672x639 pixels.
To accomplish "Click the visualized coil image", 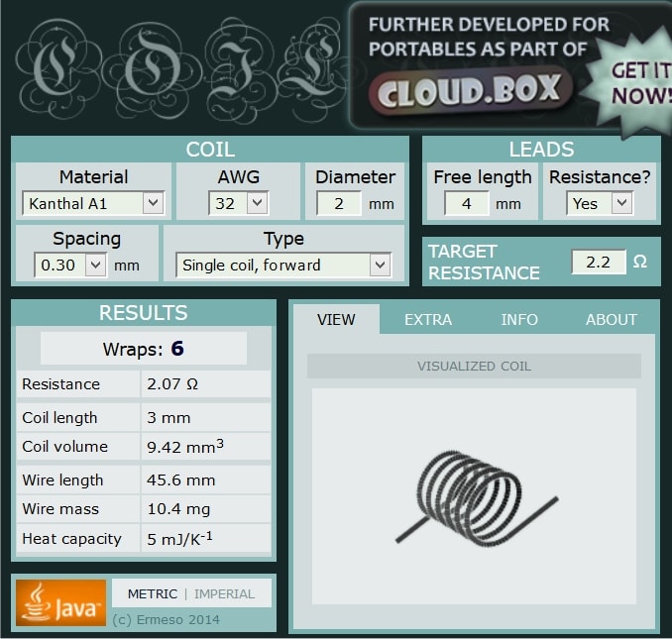I will pyautogui.click(x=473, y=495).
